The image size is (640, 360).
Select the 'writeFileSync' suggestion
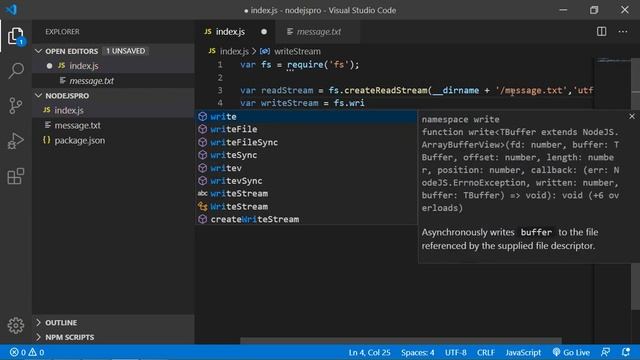click(x=306, y=142)
